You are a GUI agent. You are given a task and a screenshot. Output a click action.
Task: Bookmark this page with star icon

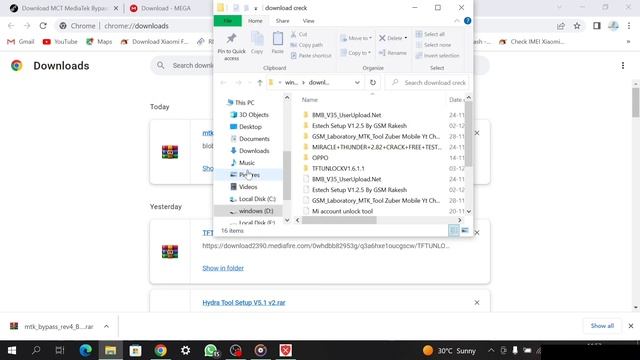click(577, 26)
